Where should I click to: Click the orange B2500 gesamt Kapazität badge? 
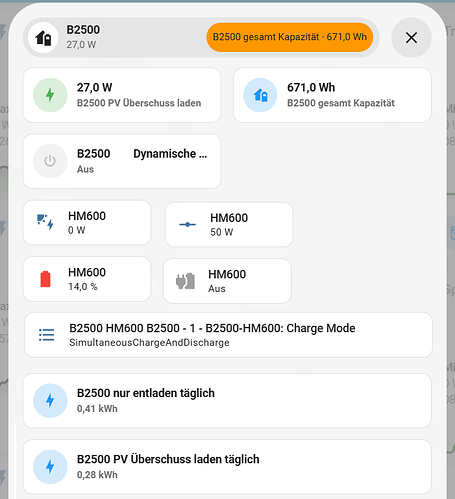point(290,37)
